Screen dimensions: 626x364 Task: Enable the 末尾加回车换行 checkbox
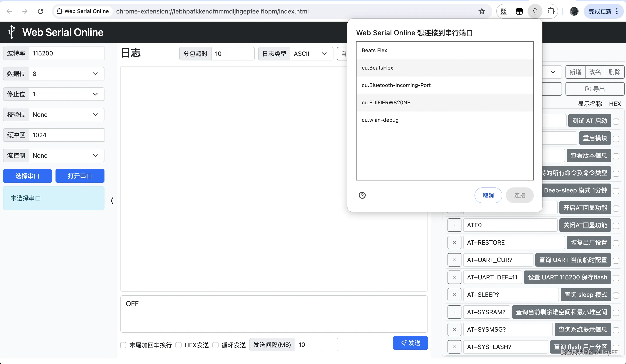123,345
